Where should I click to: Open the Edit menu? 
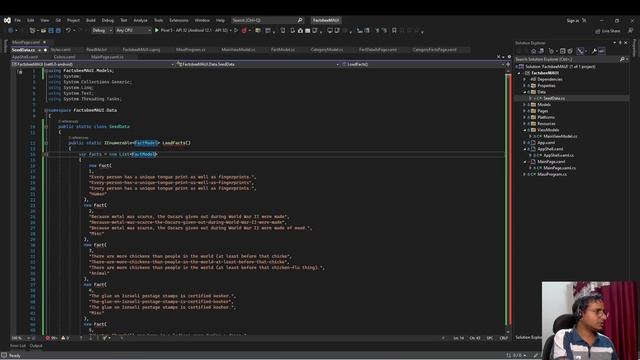[31, 20]
